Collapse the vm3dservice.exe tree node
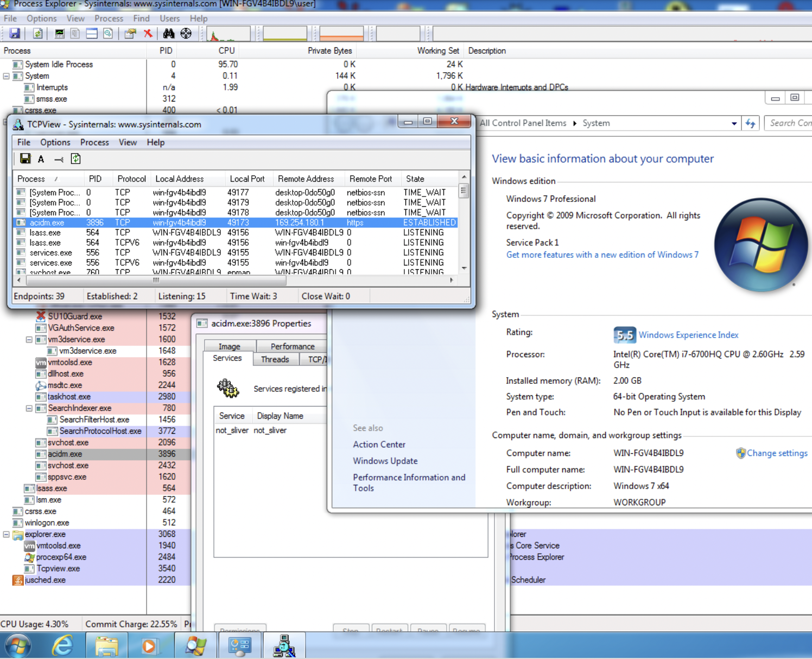This screenshot has width=812, height=659. 29,339
